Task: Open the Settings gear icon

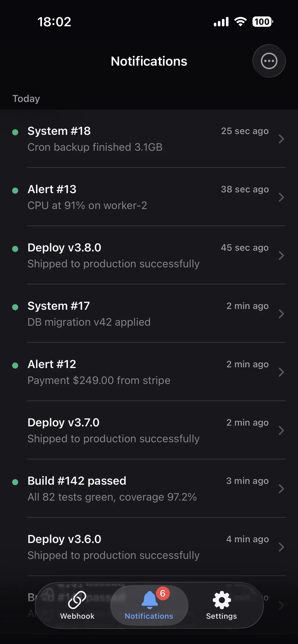Action: pos(221,599)
